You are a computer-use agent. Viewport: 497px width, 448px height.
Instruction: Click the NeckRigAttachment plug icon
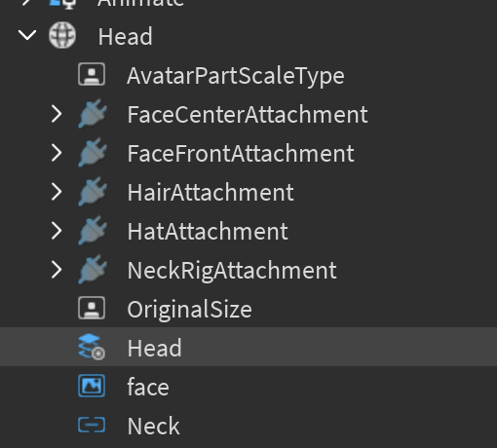[x=93, y=270]
